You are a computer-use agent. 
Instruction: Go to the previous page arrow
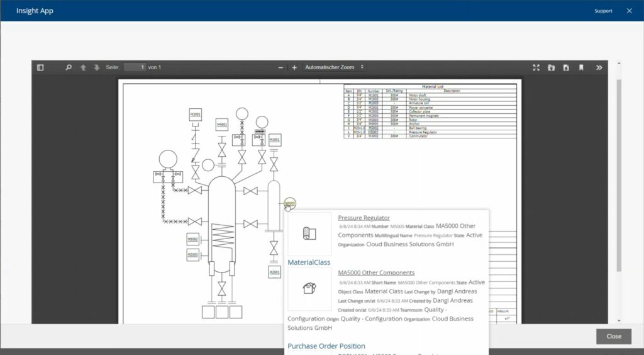(83, 67)
